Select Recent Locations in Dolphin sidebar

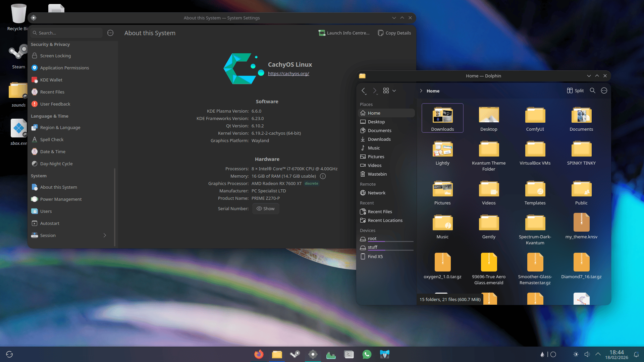[x=386, y=220]
